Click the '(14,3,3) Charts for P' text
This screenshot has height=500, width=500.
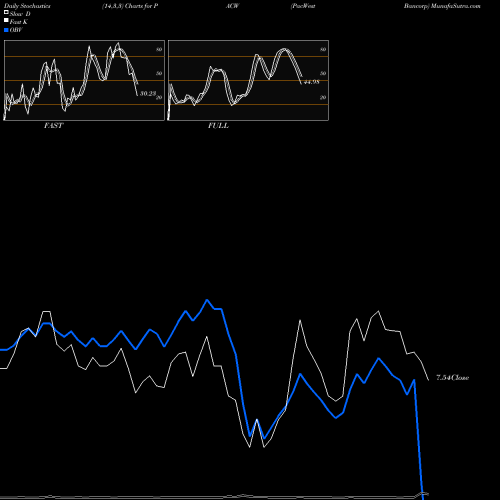click(130, 6)
